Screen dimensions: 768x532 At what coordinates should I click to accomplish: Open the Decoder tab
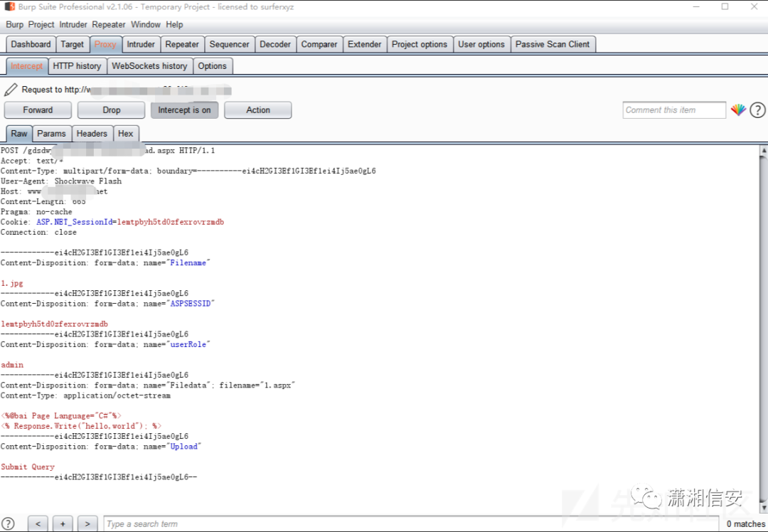(275, 44)
